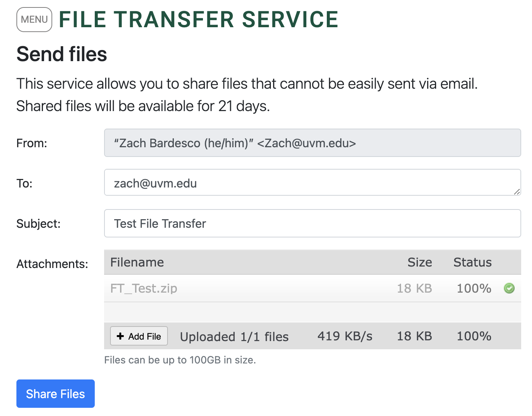Click the 419 KB/s upload speed
The height and width of the screenshot is (416, 532).
click(x=345, y=336)
